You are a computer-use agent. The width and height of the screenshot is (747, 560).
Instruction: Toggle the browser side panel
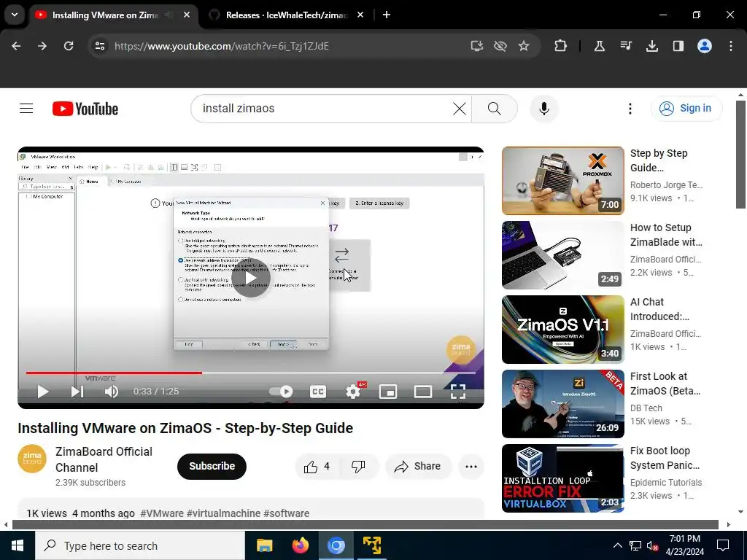678,46
